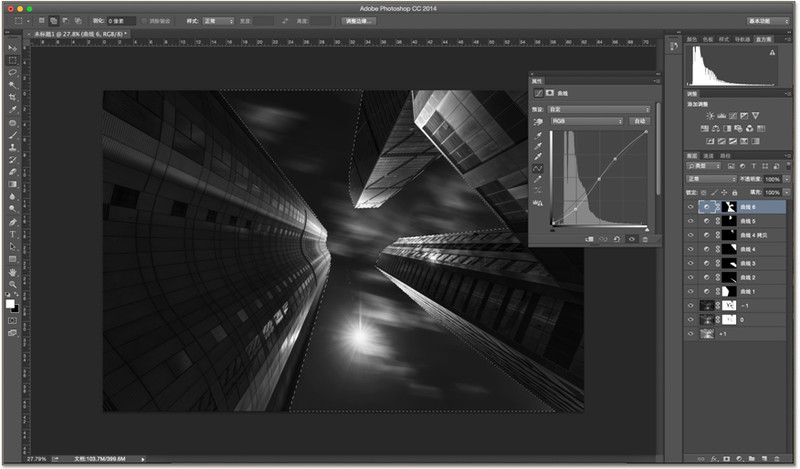Select the Move tool
800x469 pixels.
[x=12, y=48]
